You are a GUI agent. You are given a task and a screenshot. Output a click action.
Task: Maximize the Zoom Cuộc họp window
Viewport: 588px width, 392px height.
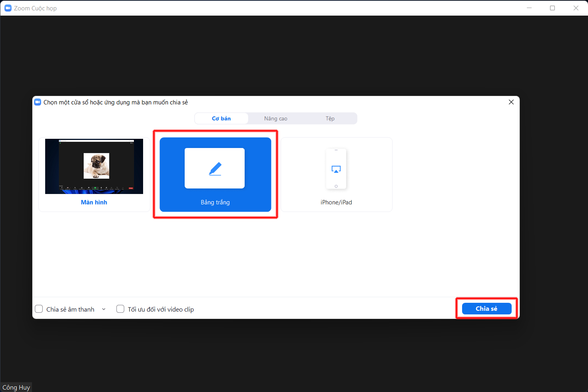pos(552,8)
